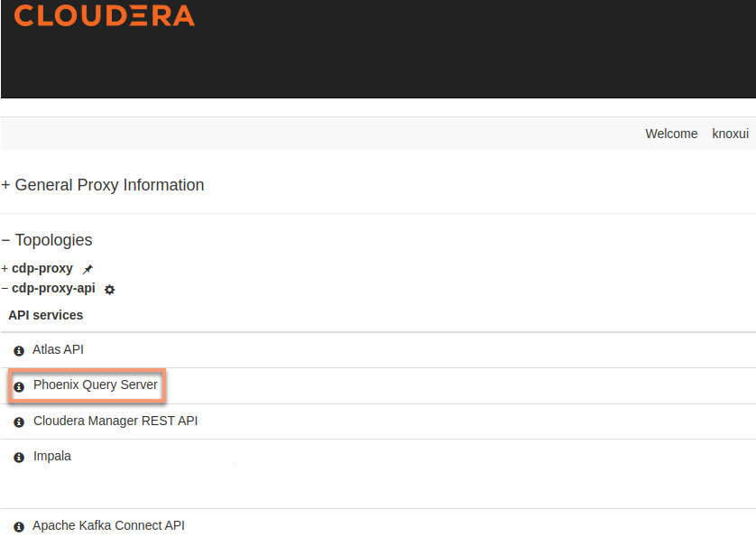
Task: Show info for Impala service
Action: 19,457
